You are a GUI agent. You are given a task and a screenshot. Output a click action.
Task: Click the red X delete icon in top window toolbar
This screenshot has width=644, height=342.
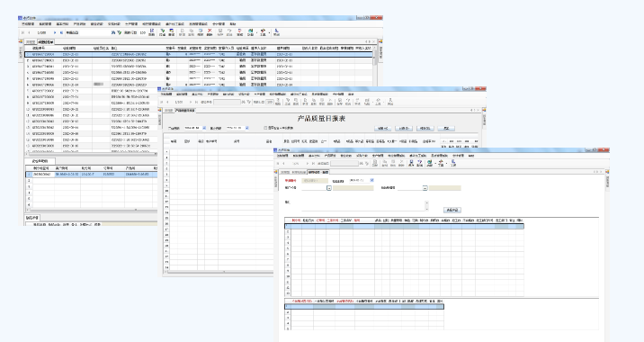[x=210, y=32]
